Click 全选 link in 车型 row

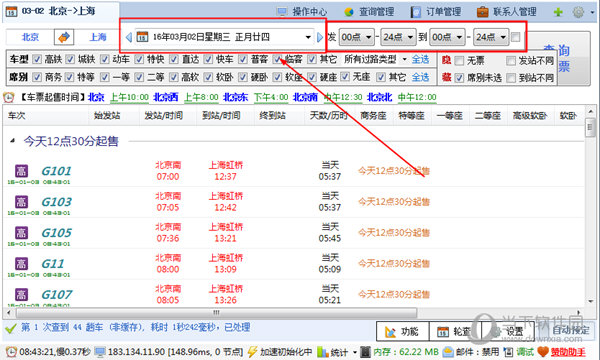420,59
